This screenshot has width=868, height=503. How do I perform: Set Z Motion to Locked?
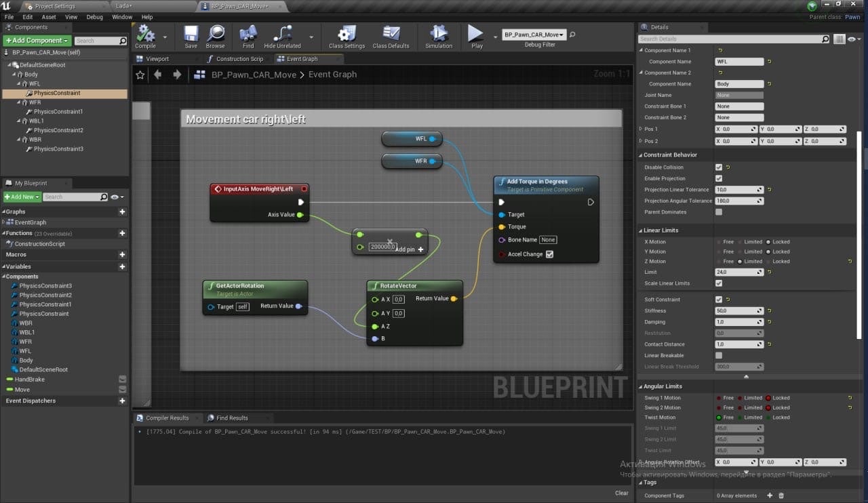pos(768,261)
